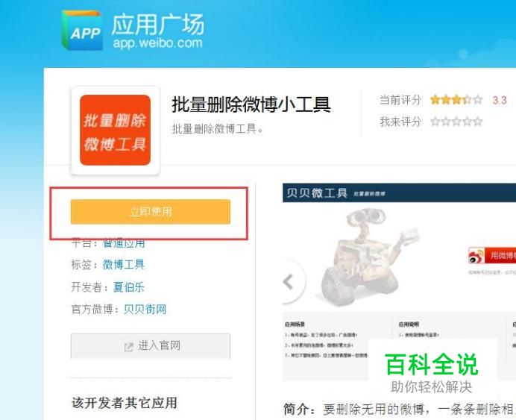Click the 应用广场 app.weibo.com header title

[157, 31]
